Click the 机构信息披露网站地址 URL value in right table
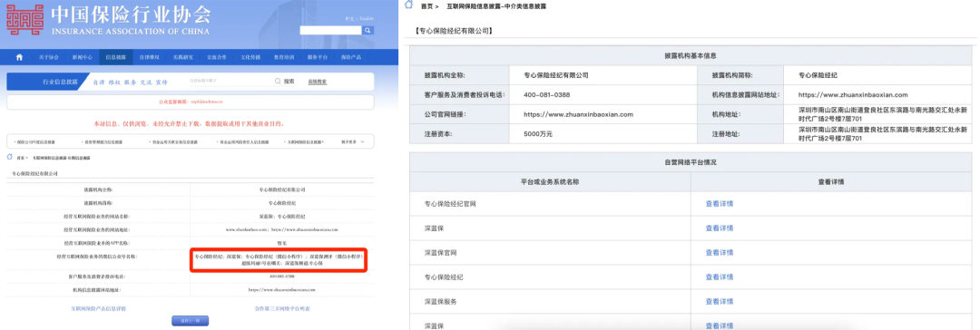The height and width of the screenshot is (330, 980). (852, 95)
